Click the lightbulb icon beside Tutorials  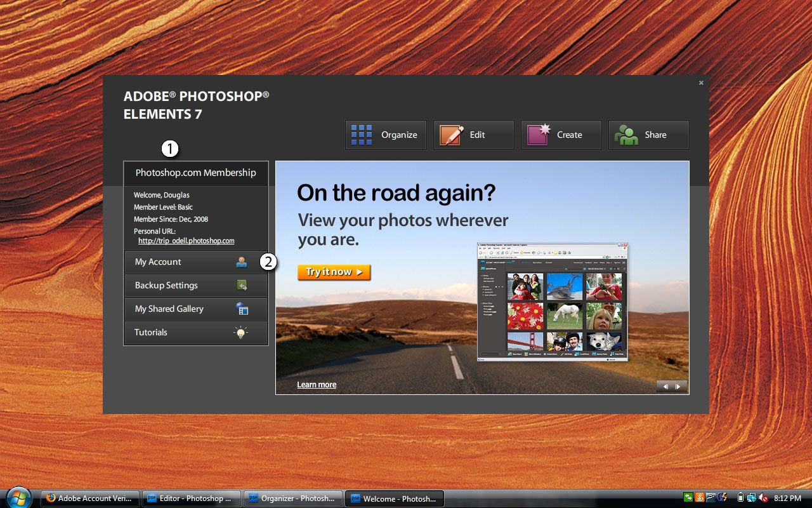point(241,332)
